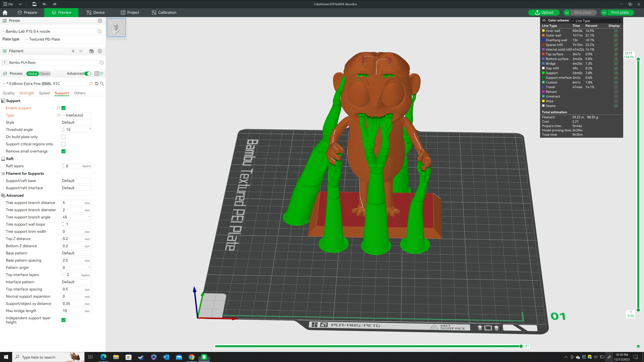The height and width of the screenshot is (362, 644).
Task: Reset support Type to default
Action: click(x=59, y=115)
